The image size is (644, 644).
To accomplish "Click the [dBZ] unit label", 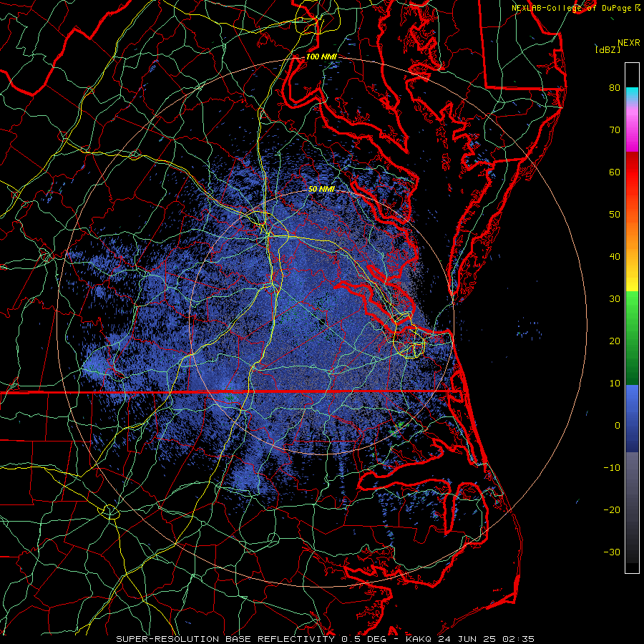I will click(x=608, y=50).
